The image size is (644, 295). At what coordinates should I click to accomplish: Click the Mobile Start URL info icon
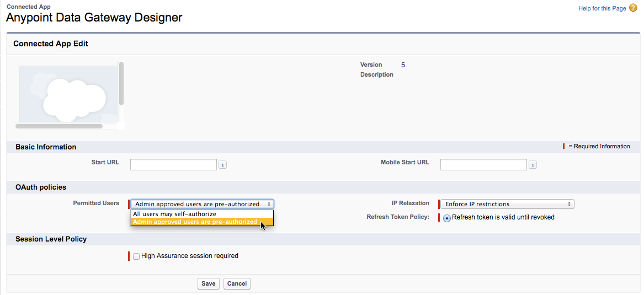tap(533, 164)
